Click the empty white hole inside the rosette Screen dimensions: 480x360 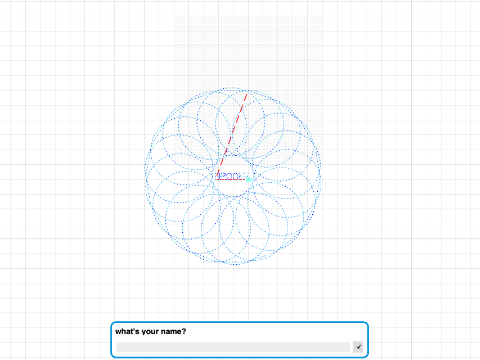click(233, 188)
